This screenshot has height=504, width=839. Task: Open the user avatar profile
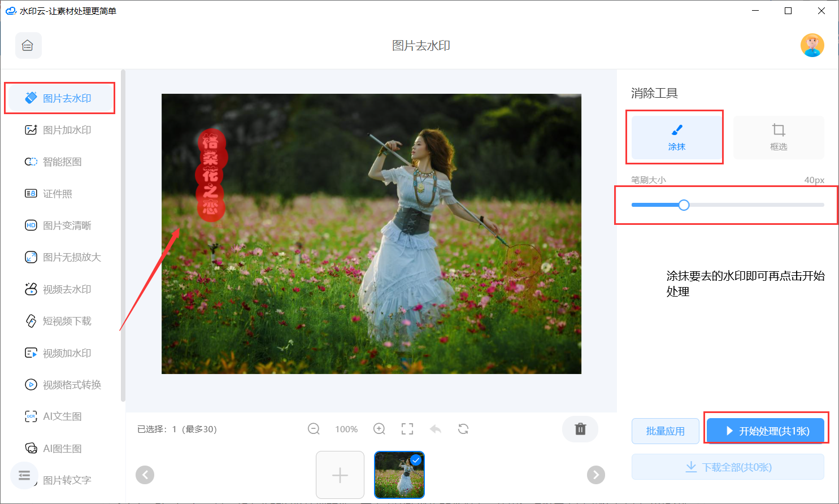tap(812, 45)
